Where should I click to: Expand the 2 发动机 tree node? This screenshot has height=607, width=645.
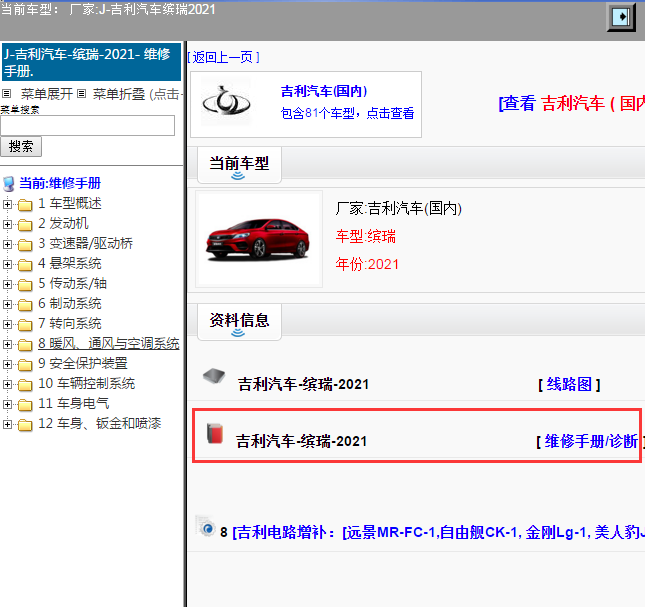[x=7, y=224]
